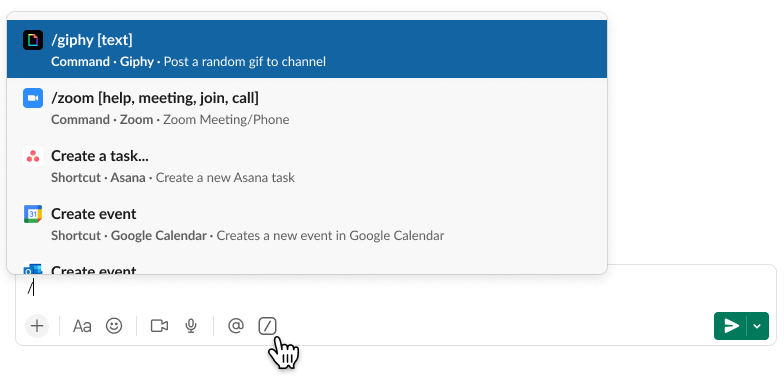Click into the message input field
This screenshot has width=784, height=379.
[395, 289]
